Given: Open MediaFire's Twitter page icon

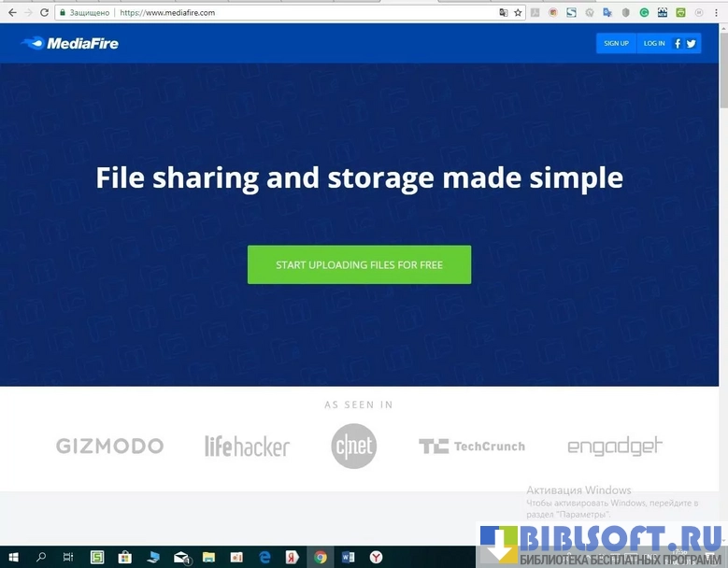Looking at the screenshot, I should (x=692, y=43).
